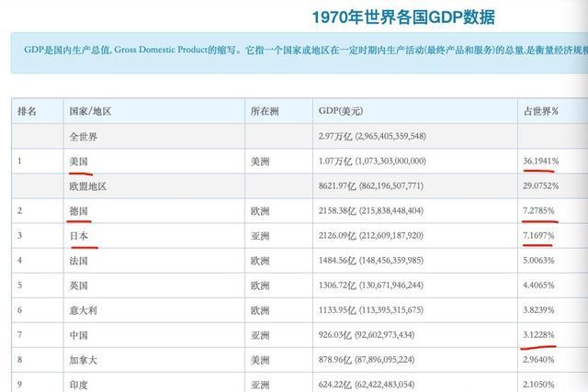This screenshot has height=392, width=588.
Task: Click the 国家/地区 column header
Action: pos(90,111)
